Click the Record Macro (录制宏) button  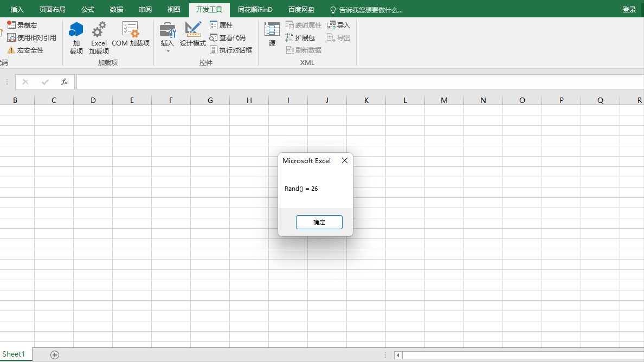tap(23, 25)
